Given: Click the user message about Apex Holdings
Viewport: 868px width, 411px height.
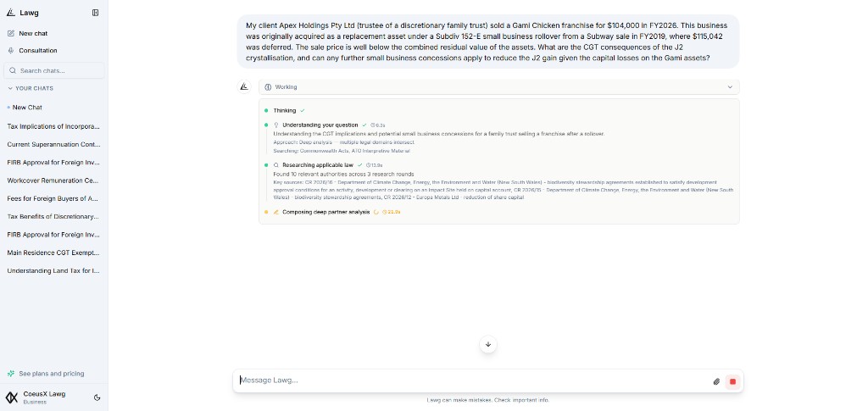Looking at the screenshot, I should pyautogui.click(x=487, y=42).
